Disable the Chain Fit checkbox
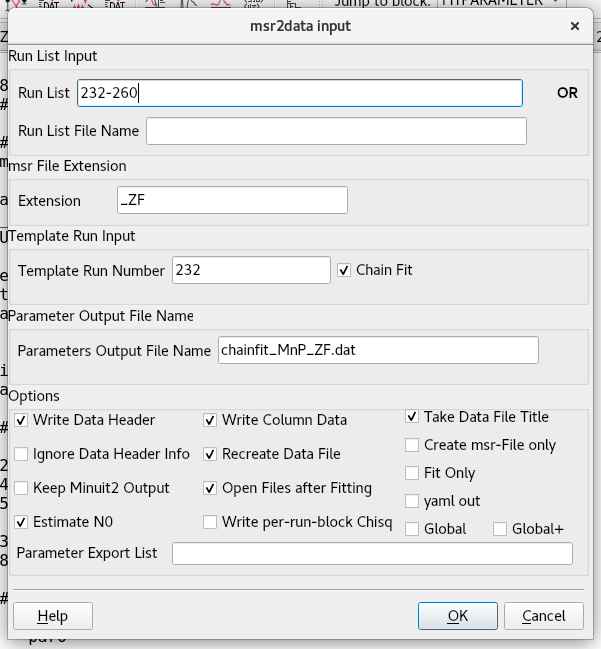This screenshot has height=649, width=601. pyautogui.click(x=345, y=270)
